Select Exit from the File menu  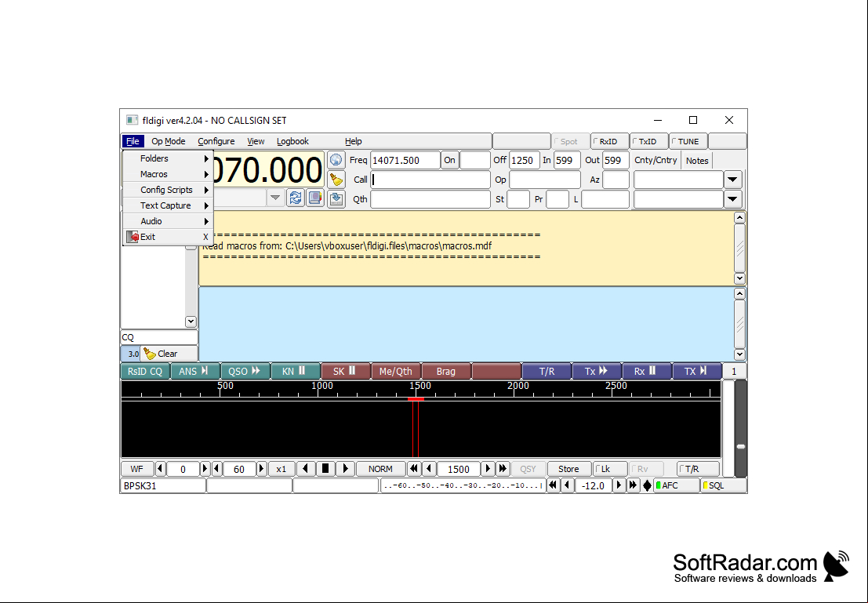[x=168, y=237]
